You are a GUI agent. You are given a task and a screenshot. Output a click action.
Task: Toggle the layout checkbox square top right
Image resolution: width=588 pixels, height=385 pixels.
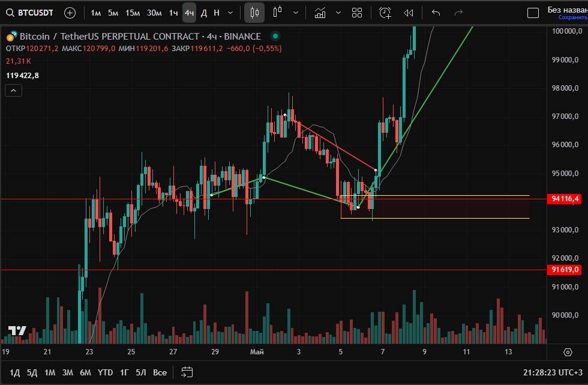coord(533,13)
